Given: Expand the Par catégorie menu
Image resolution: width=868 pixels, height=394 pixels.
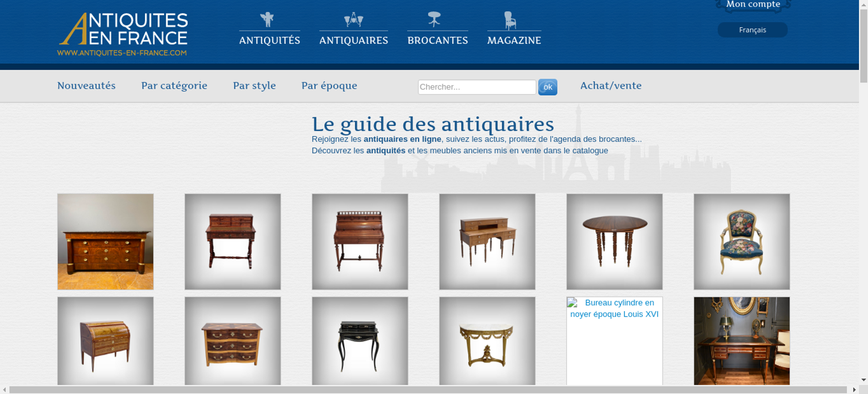Looking at the screenshot, I should click(174, 85).
